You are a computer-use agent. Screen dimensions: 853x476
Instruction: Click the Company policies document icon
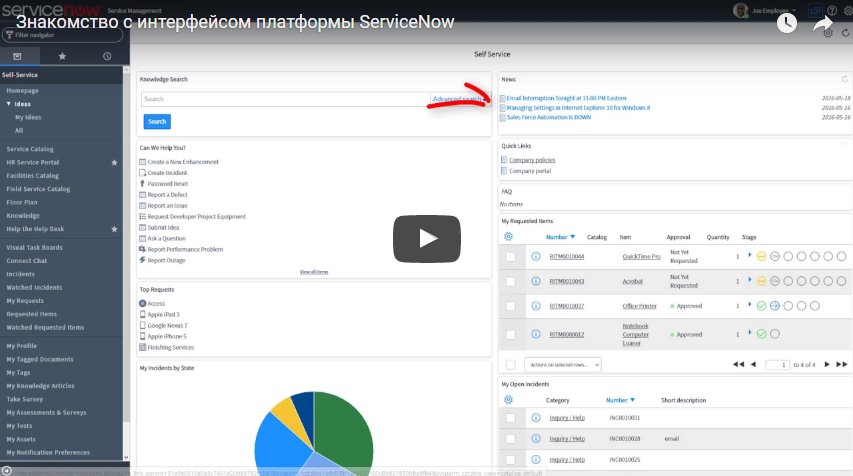(x=504, y=160)
